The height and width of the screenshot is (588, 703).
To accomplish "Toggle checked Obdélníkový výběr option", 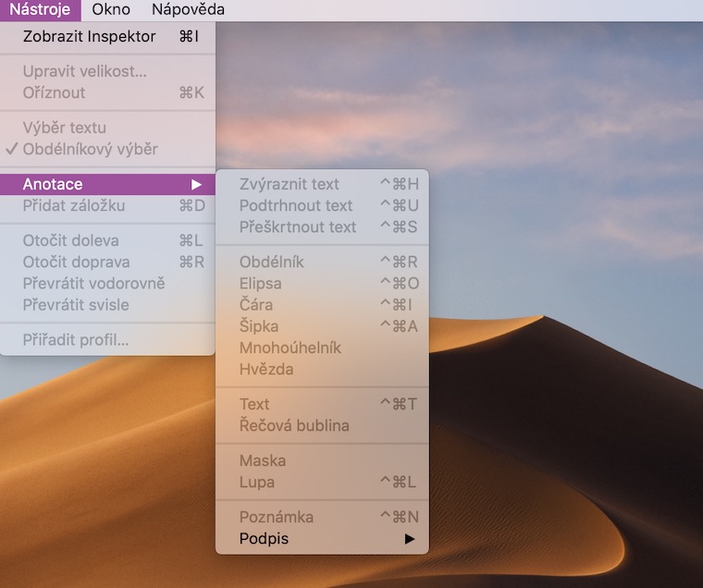I will click(x=107, y=149).
